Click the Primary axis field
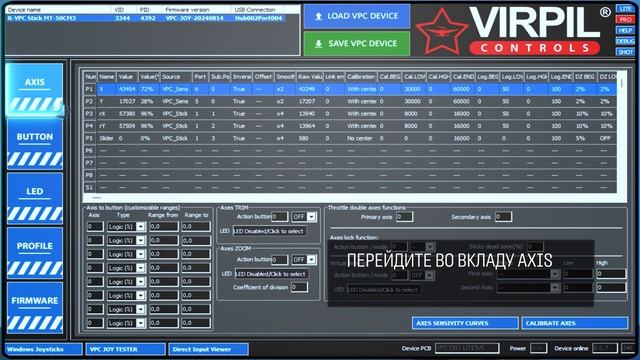Screen dimensions: 640x360 404,217
